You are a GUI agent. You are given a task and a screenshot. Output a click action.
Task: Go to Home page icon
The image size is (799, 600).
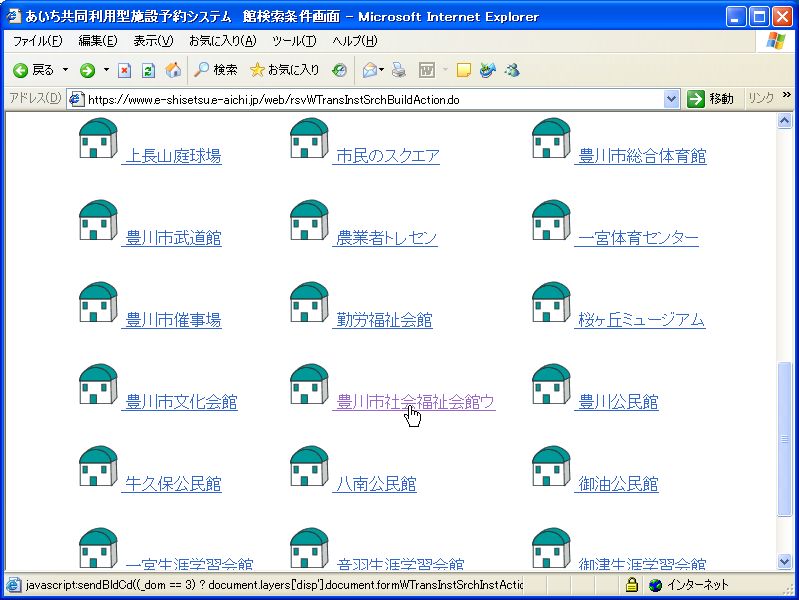(173, 70)
